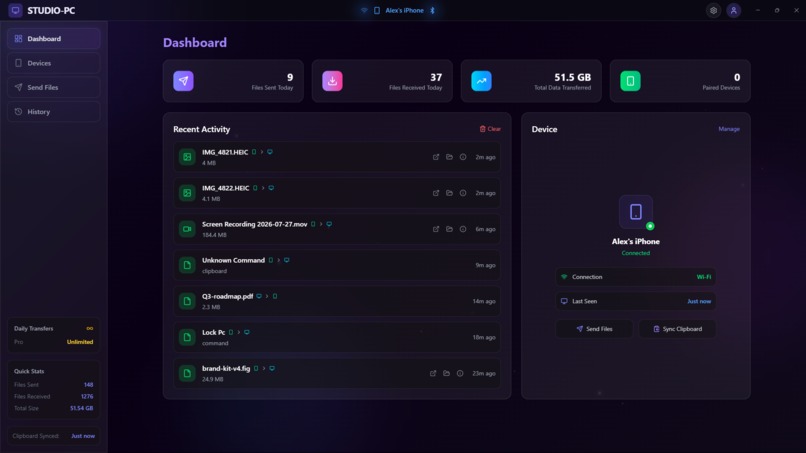
Task: Click the Dashboard page heading
Action: [195, 43]
